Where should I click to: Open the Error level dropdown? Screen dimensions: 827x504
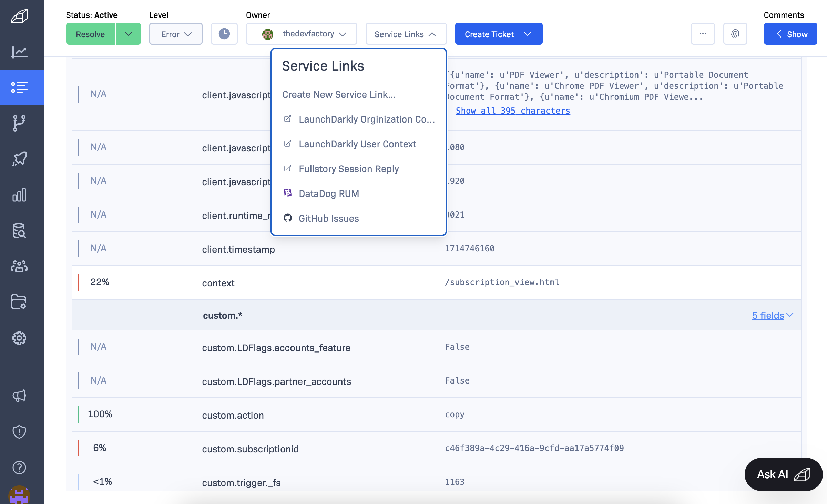(x=176, y=34)
